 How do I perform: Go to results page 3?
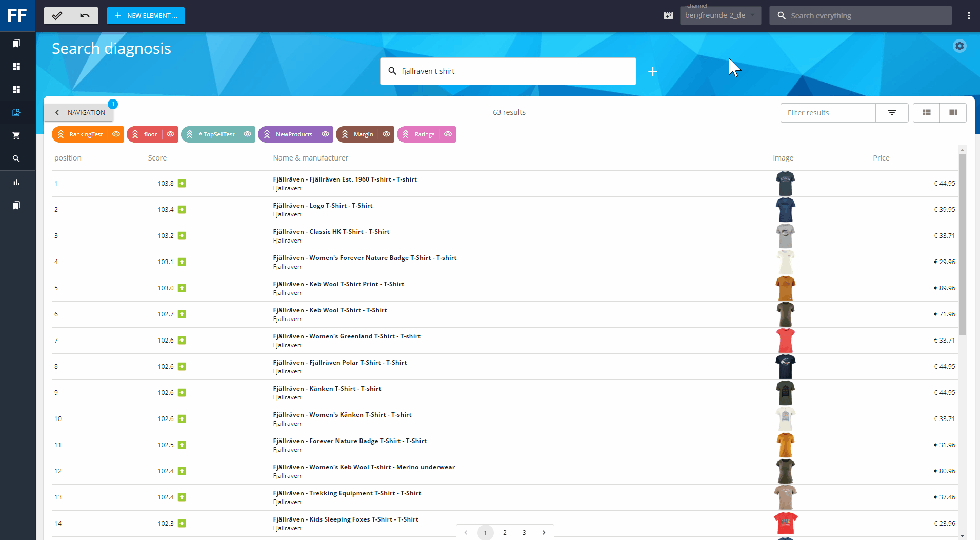coord(524,532)
